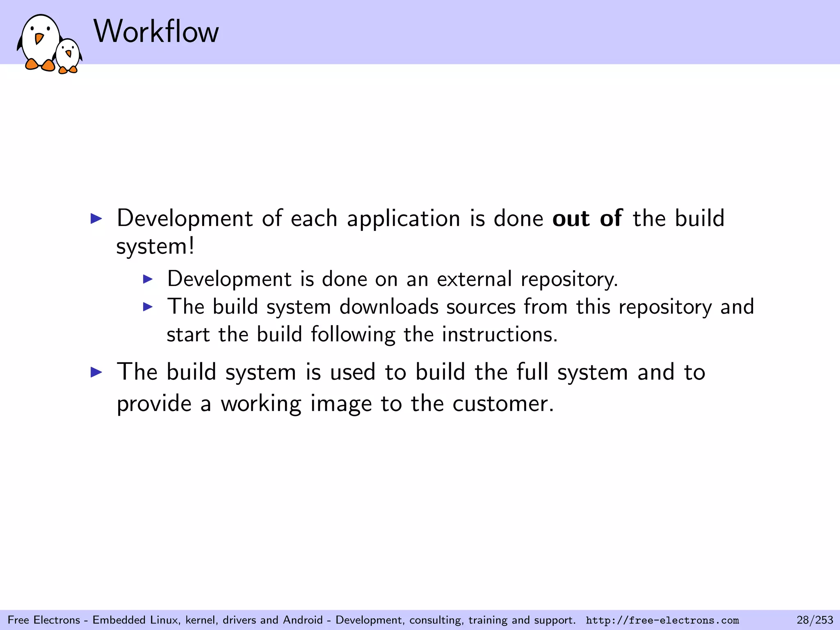840x630 pixels.
Task: Click the bold 'out of' text
Action: coord(587,218)
